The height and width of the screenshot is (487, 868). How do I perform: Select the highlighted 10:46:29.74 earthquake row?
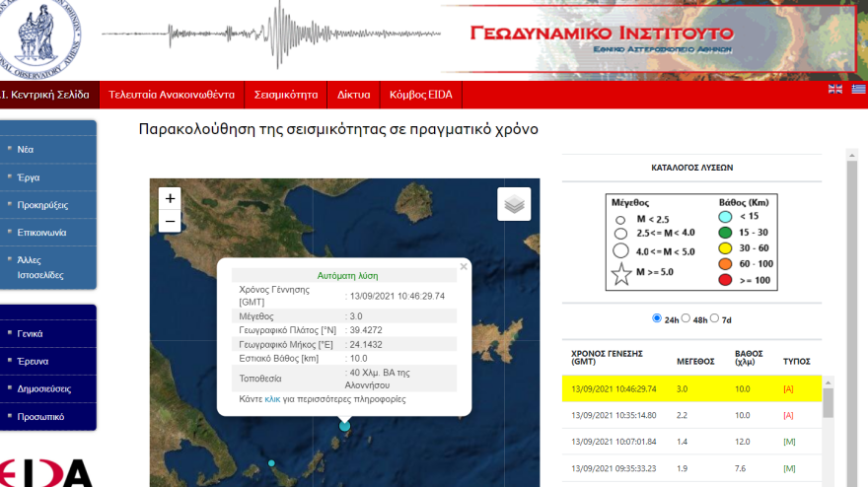(692, 389)
